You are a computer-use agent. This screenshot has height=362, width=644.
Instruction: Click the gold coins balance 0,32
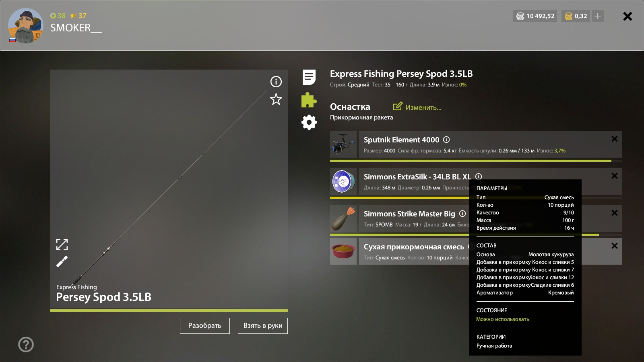[x=576, y=16]
